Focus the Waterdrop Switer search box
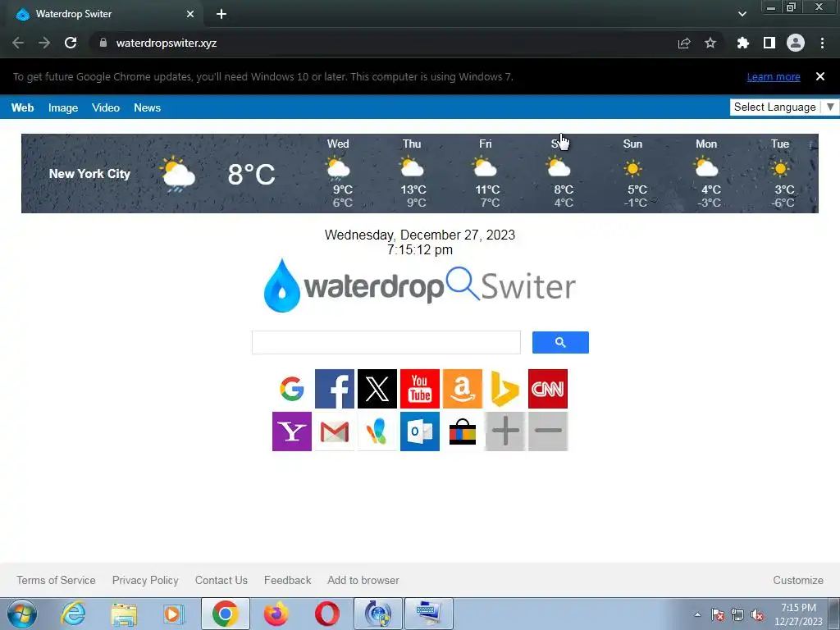This screenshot has height=630, width=840. point(386,342)
